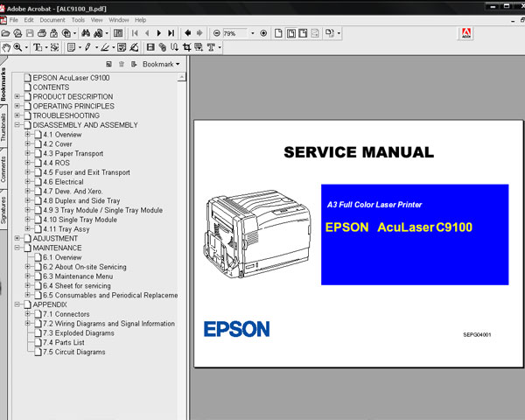525x420 pixels.
Task: Go to the previous page
Action: coord(147,33)
